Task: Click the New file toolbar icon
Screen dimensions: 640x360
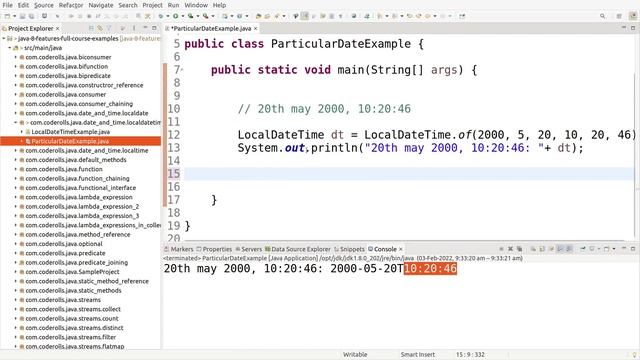Action: pyautogui.click(x=7, y=16)
